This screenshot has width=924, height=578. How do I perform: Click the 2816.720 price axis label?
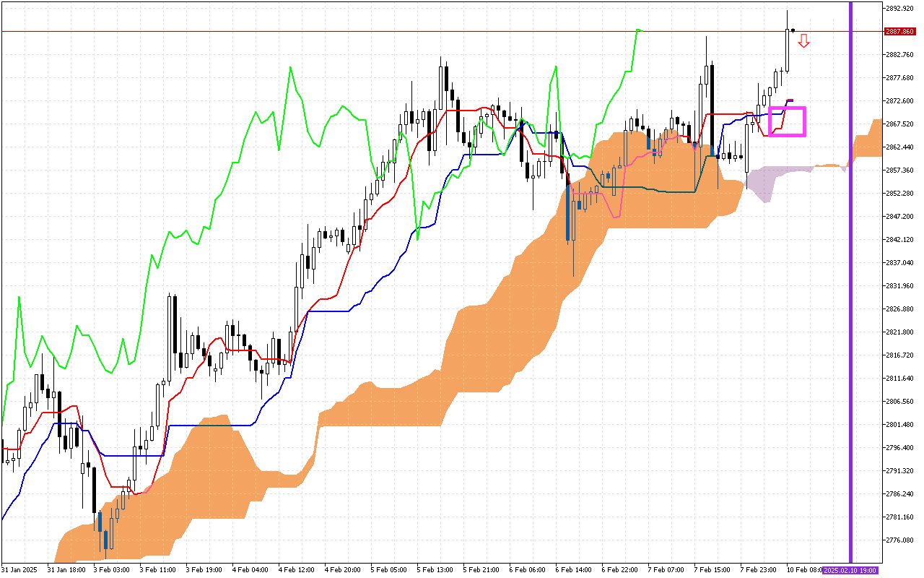point(899,355)
